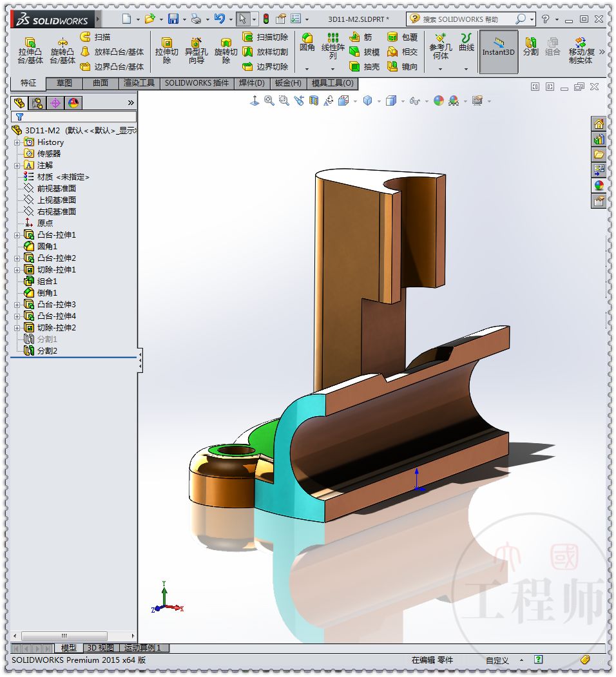
Task: Expand the 切除-拉伸1 feature node
Action: point(17,270)
